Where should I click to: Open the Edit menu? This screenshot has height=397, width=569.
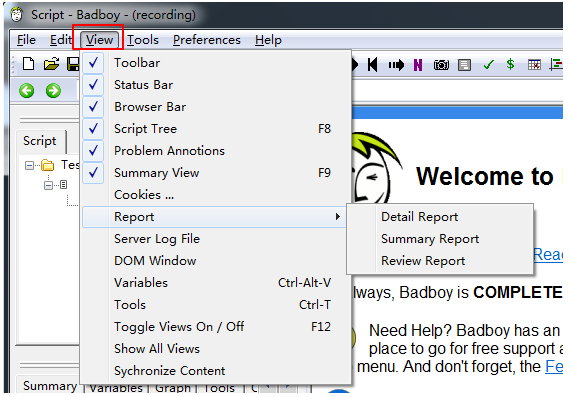[x=61, y=40]
